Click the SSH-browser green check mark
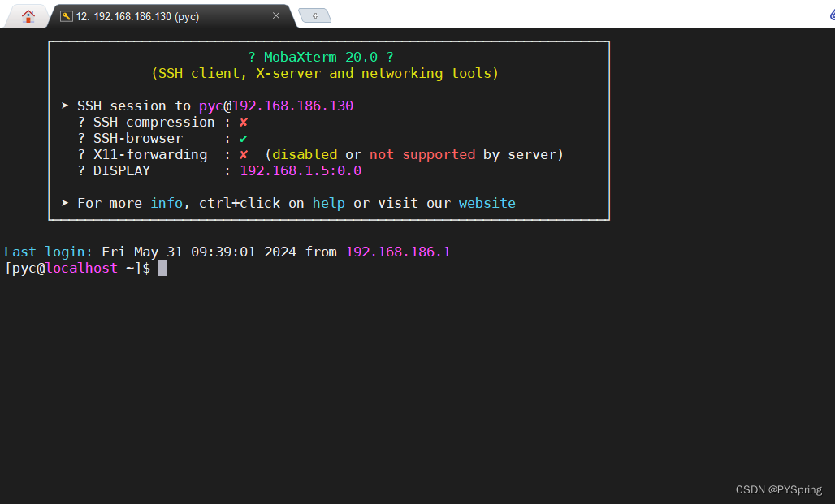The width and height of the screenshot is (835, 504). [x=244, y=139]
